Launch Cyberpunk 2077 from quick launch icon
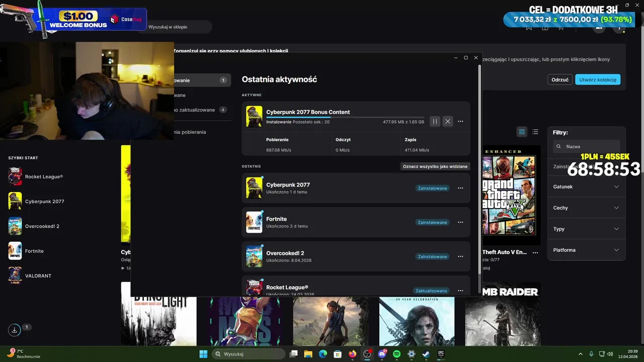 point(15,201)
